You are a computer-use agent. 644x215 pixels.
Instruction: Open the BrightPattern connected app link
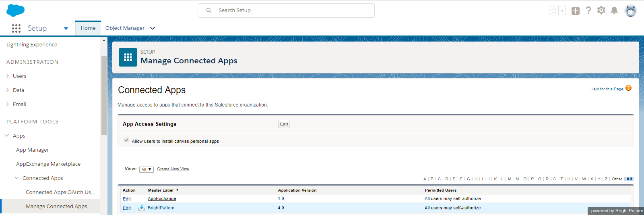[161, 208]
